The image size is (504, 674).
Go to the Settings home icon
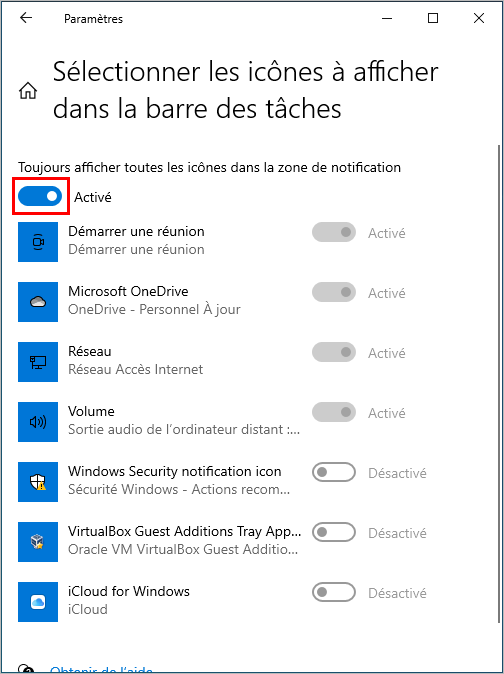tap(28, 91)
